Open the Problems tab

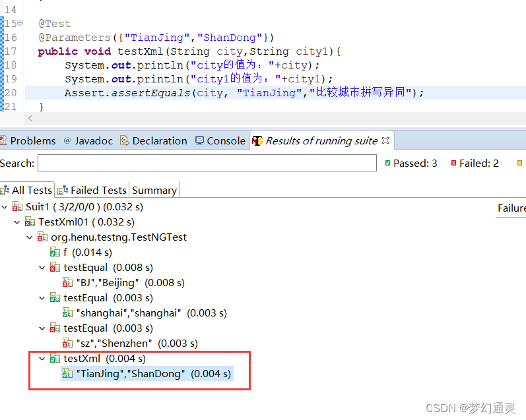tap(28, 141)
